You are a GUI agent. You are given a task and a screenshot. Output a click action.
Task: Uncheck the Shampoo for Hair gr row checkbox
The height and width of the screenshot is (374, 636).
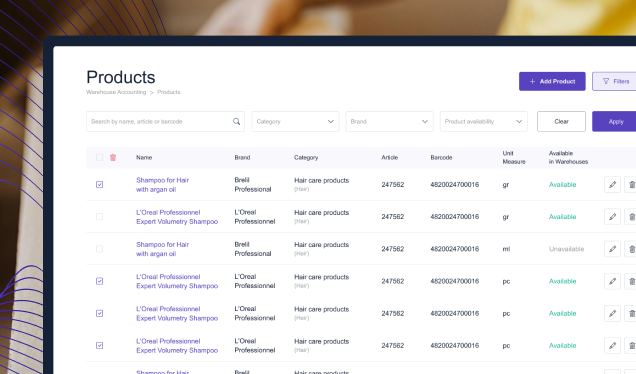pyautogui.click(x=99, y=185)
